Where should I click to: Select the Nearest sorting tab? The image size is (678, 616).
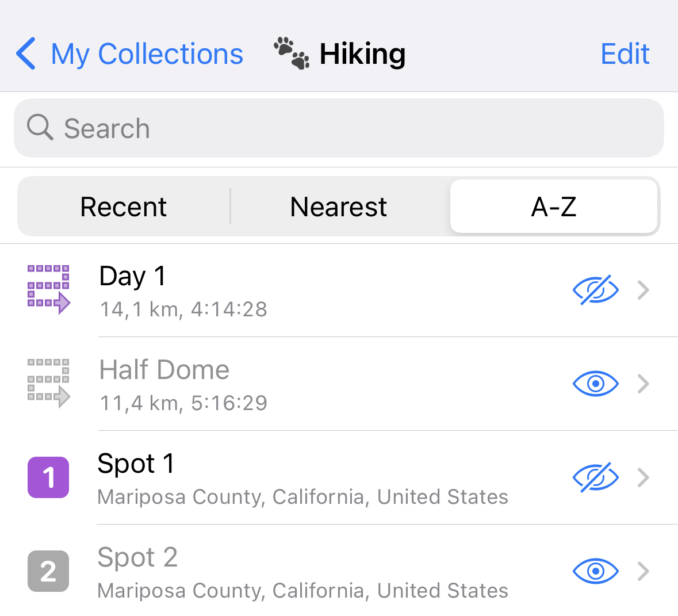pos(338,206)
